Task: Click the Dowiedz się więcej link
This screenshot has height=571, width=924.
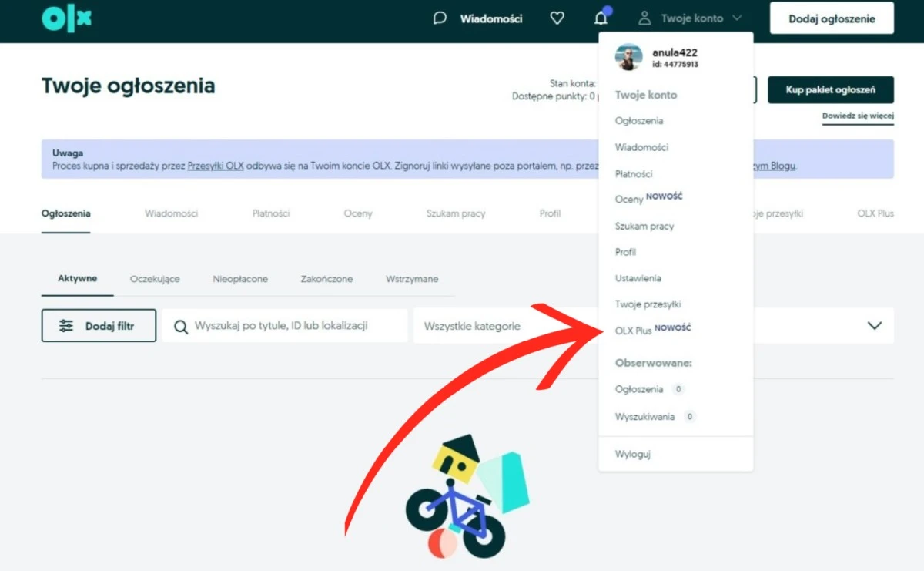Action: pyautogui.click(x=858, y=116)
